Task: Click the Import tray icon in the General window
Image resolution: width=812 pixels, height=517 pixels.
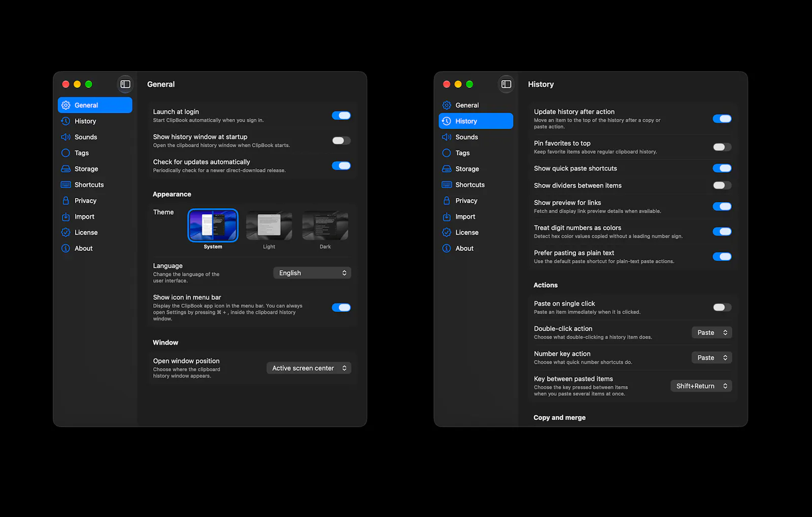Action: coord(65,217)
